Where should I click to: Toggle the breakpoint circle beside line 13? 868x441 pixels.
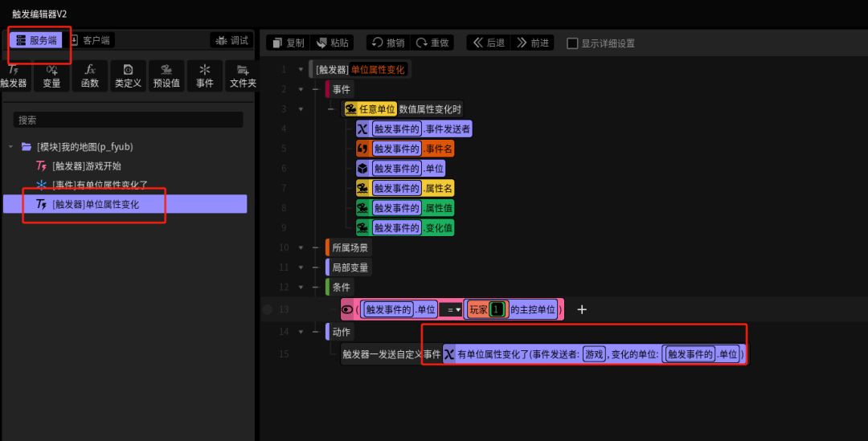268,309
